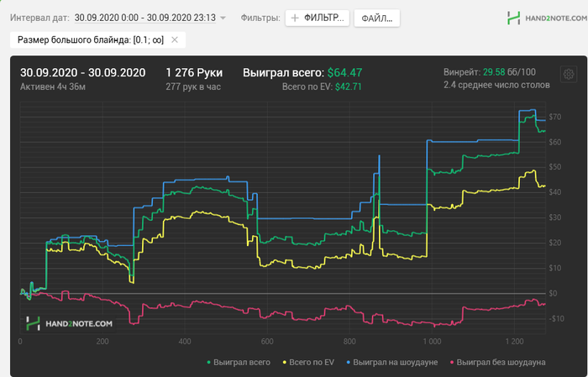The height and width of the screenshot is (377, 588).
Task: Click the Hand2Note logo at top right
Action: [x=547, y=18]
